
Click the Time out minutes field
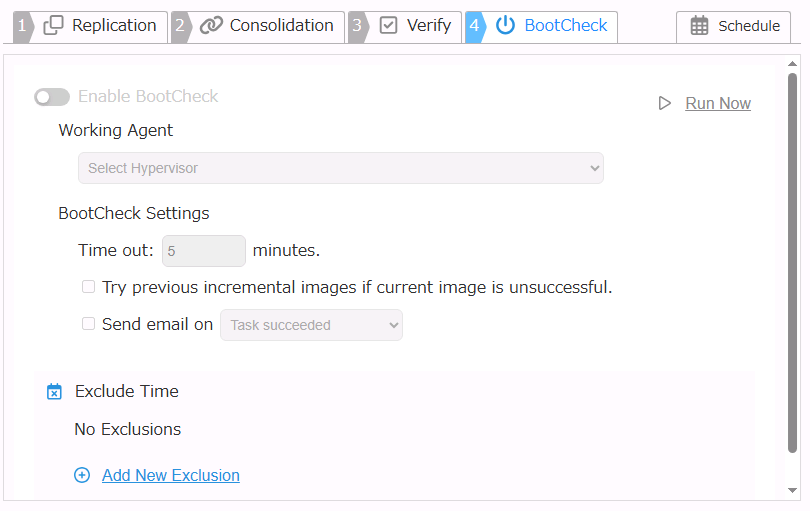(x=204, y=251)
